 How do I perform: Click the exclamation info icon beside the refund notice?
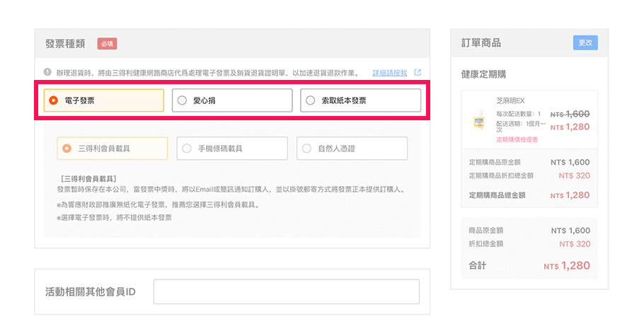[x=47, y=72]
